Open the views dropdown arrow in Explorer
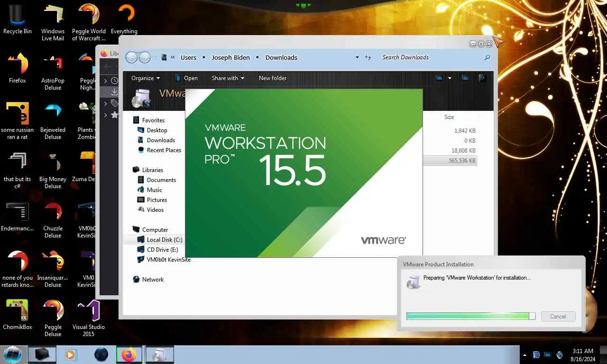The width and height of the screenshot is (607, 364). (x=450, y=78)
